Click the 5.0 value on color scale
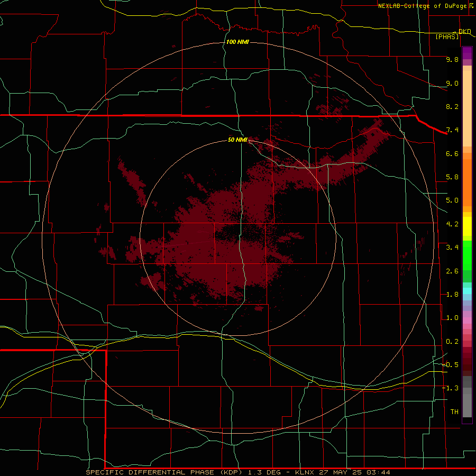 pos(452,200)
